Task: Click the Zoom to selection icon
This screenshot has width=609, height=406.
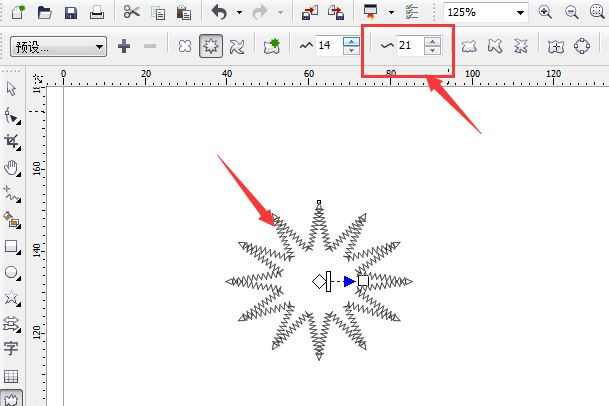Action: [597, 12]
